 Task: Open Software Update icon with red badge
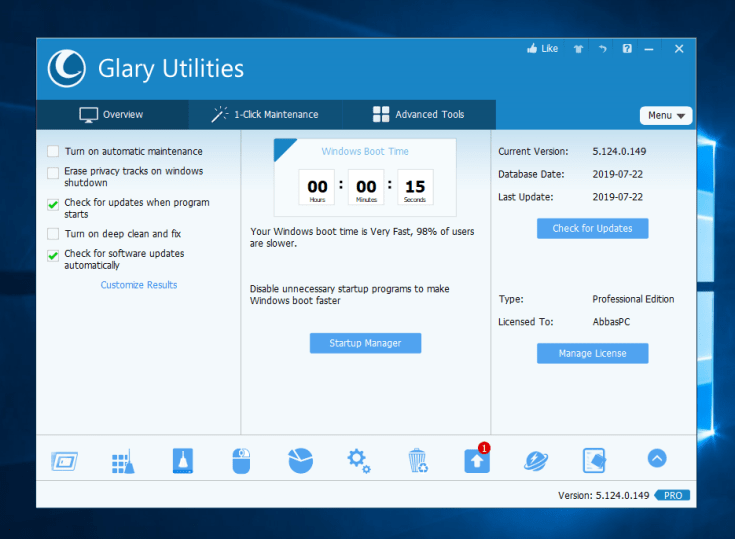[x=477, y=460]
